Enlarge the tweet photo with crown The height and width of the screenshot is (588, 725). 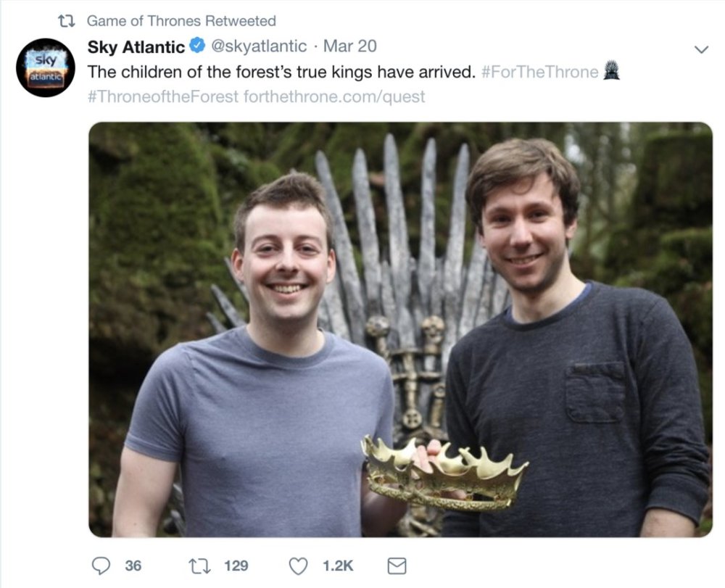tap(400, 330)
